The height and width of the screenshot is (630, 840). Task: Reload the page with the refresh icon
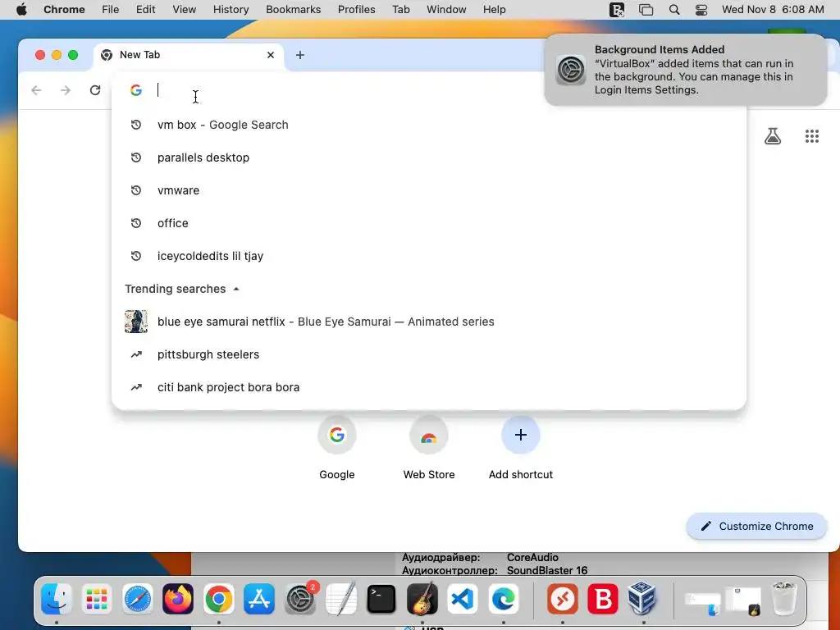(x=95, y=90)
